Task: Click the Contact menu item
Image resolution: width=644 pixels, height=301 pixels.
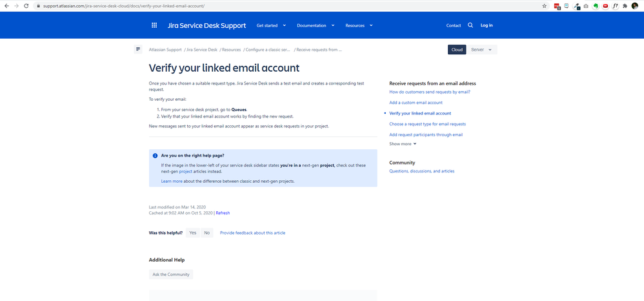Action: coord(454,25)
